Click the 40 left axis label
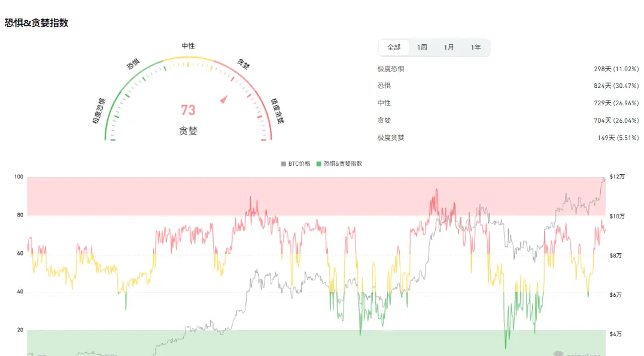The width and height of the screenshot is (644, 356). coord(20,292)
